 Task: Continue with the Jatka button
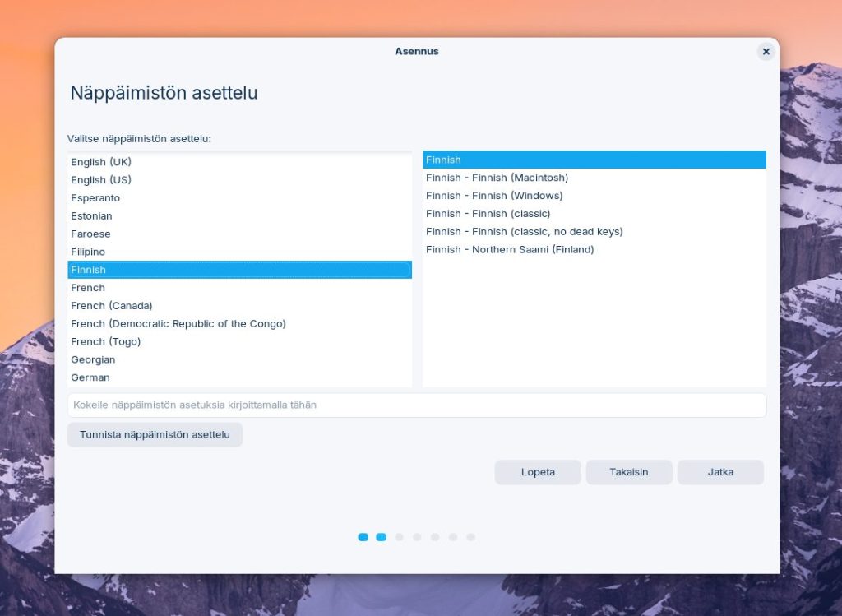pyautogui.click(x=720, y=472)
